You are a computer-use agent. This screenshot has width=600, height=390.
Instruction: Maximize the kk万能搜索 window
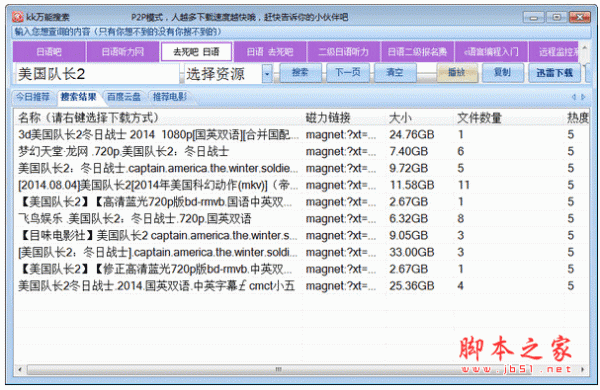point(557,17)
